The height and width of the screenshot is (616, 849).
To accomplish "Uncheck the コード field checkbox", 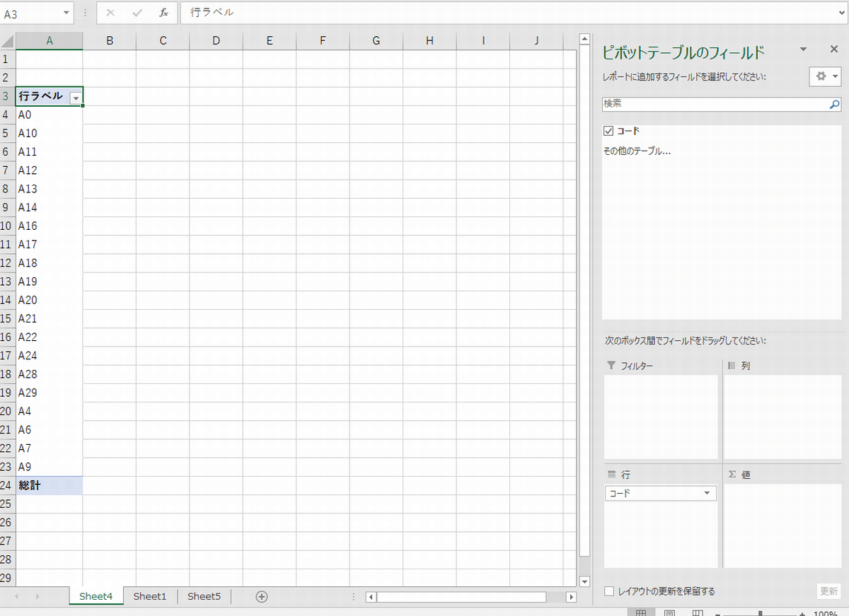I will coord(608,131).
